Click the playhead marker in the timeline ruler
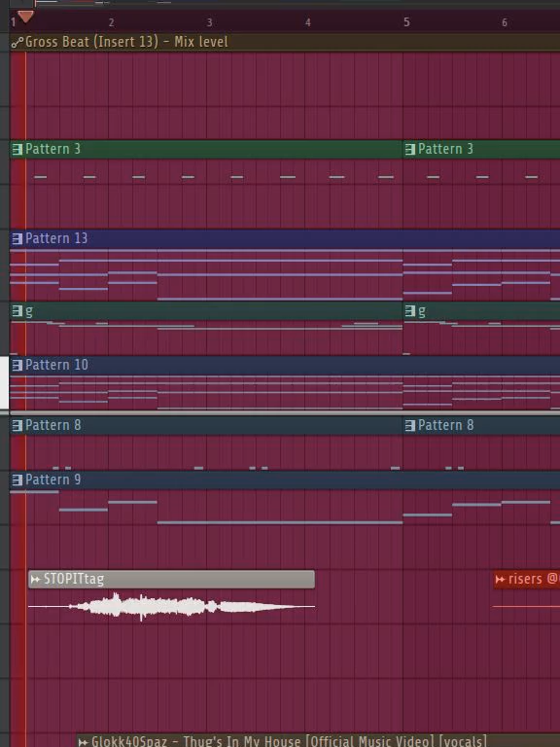 [25, 18]
